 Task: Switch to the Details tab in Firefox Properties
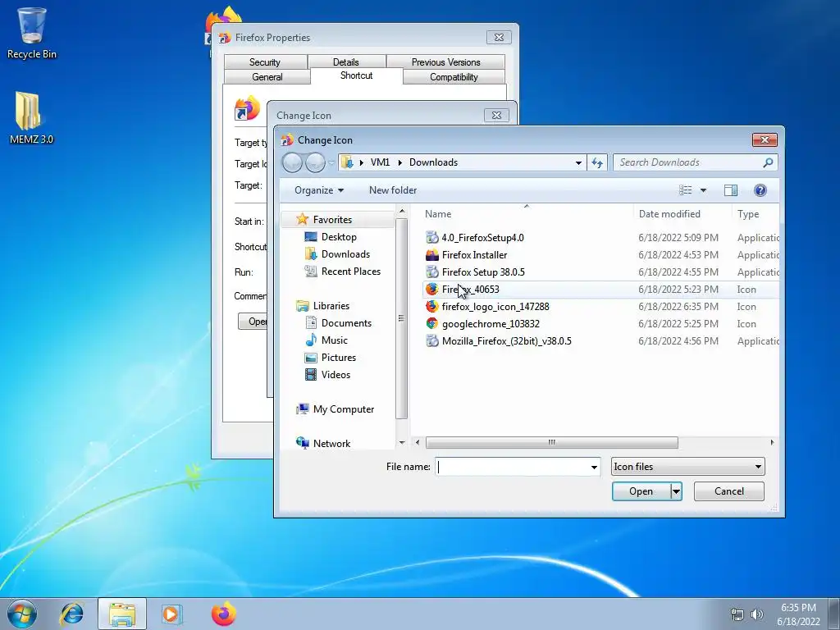pos(346,62)
